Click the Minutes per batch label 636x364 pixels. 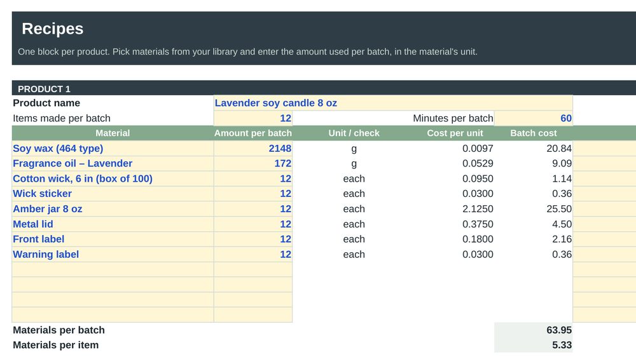pos(453,118)
